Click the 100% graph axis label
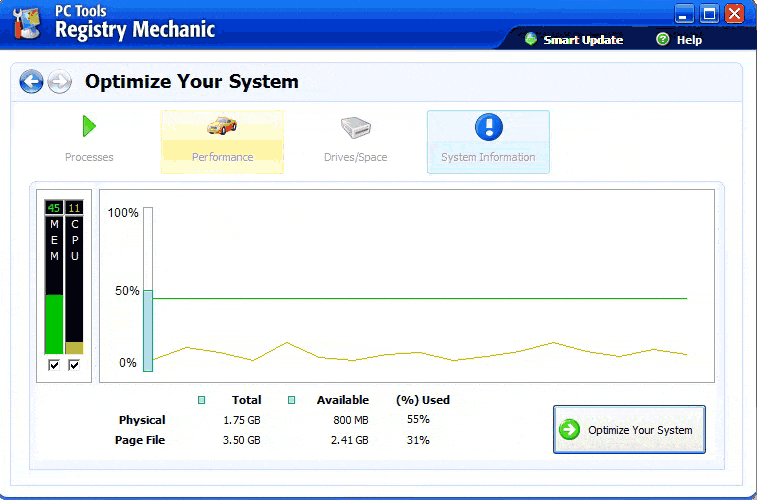The height and width of the screenshot is (500, 757). coord(123,213)
